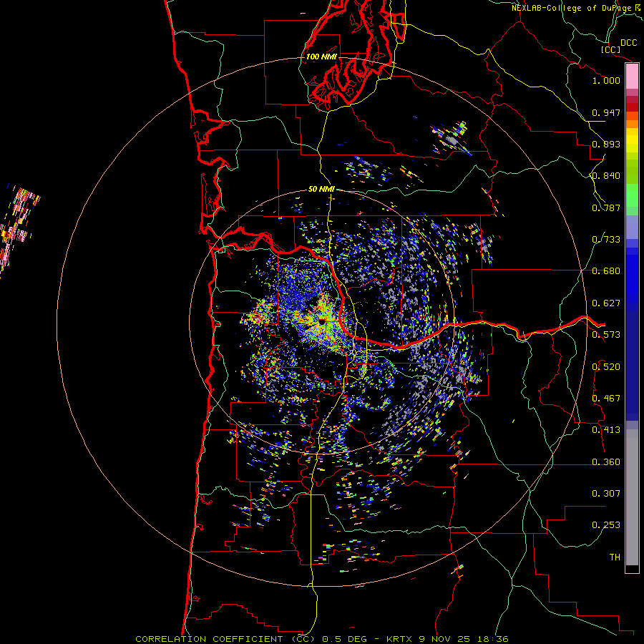This screenshot has width=644, height=644.
Task: Click the 0.520 scale value
Action: [606, 367]
